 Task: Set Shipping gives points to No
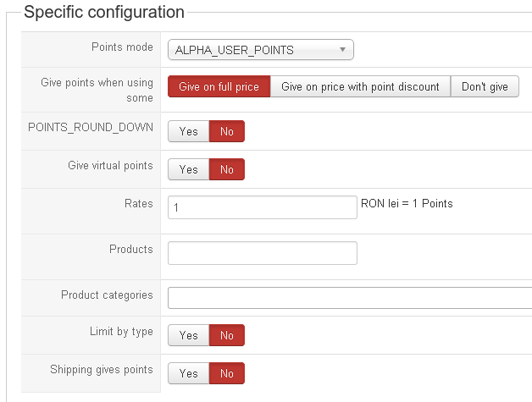pos(227,373)
